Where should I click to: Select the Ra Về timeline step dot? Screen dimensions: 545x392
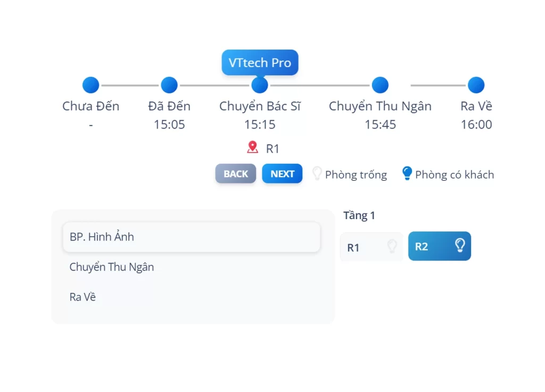click(x=476, y=85)
